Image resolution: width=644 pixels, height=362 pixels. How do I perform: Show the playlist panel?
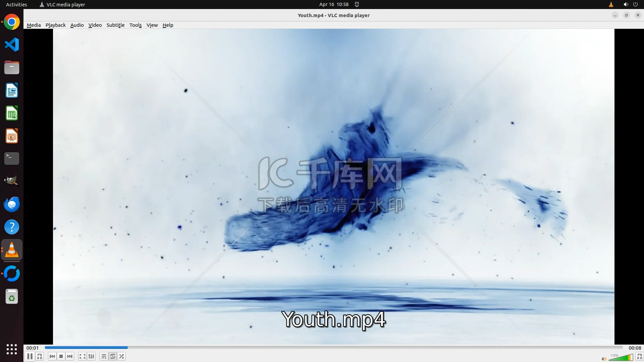tap(104, 356)
